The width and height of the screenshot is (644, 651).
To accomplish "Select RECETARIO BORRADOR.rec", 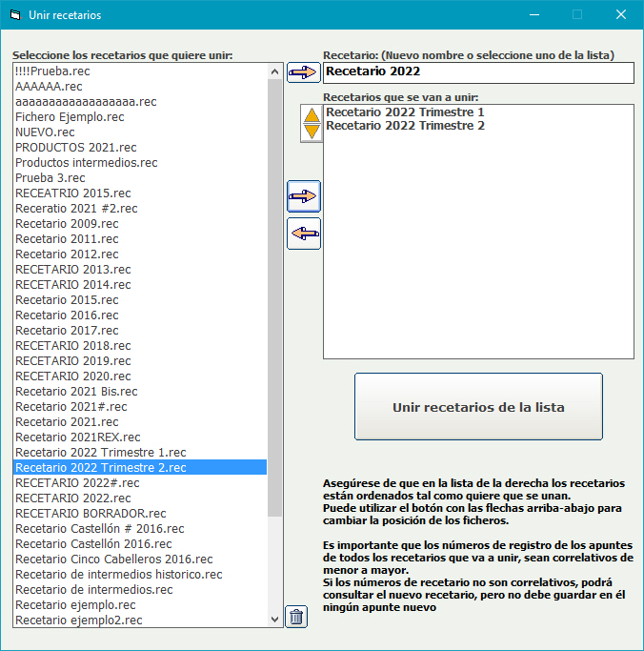I will [140, 513].
